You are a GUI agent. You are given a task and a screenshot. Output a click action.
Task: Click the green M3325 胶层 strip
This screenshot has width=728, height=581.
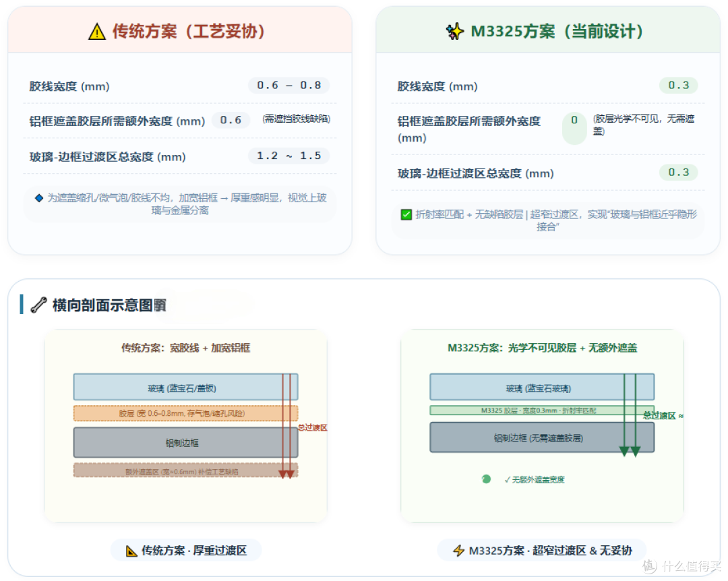pos(542,410)
